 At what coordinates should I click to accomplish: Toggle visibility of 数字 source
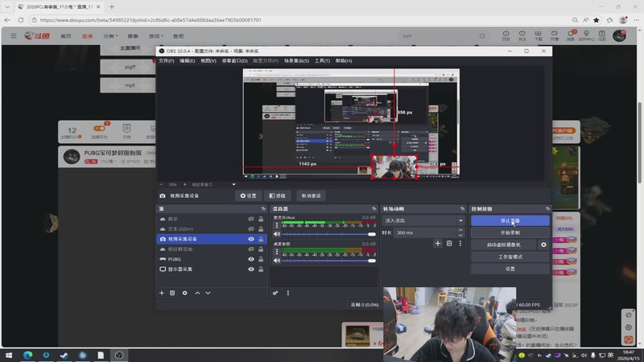(251, 219)
